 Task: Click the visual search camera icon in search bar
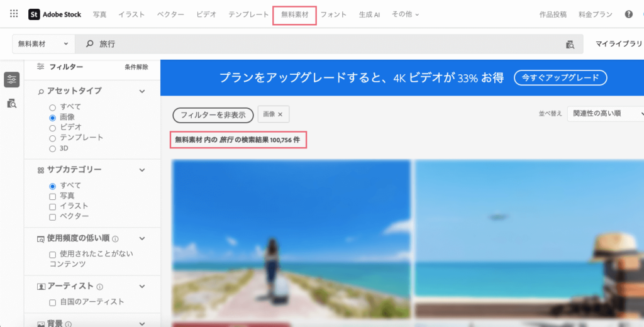coord(570,45)
